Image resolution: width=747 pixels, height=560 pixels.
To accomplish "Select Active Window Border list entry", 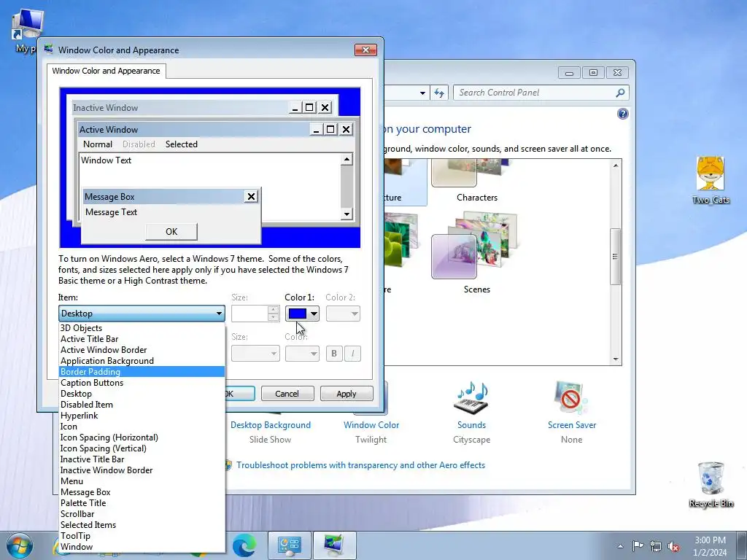I will 142,350.
